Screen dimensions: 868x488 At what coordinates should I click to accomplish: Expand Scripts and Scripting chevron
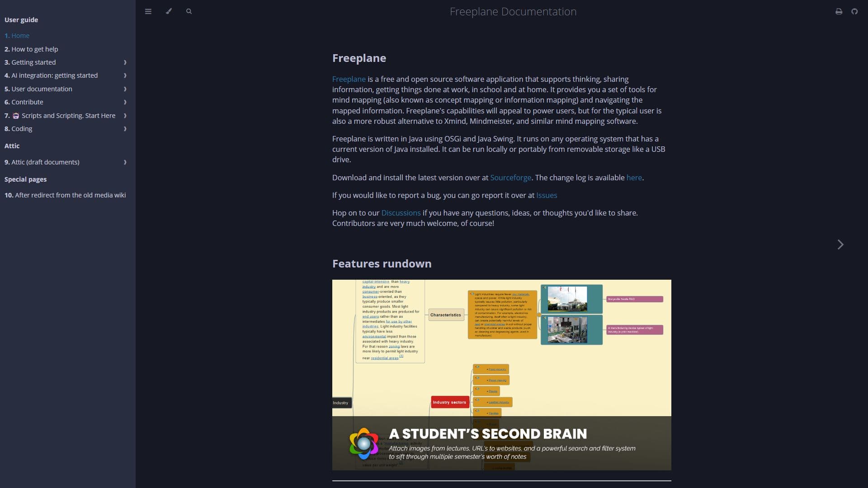(x=125, y=116)
